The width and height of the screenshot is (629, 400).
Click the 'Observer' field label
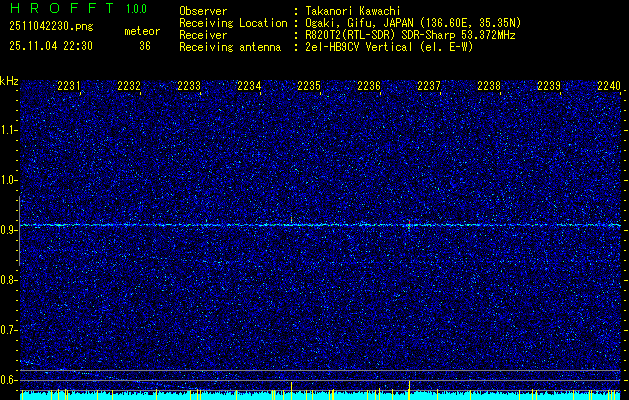pos(203,11)
